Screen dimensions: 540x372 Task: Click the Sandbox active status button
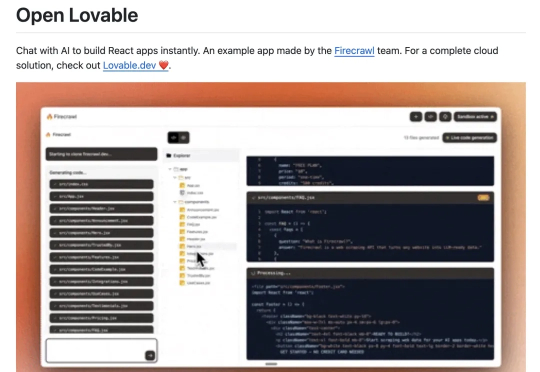click(475, 117)
